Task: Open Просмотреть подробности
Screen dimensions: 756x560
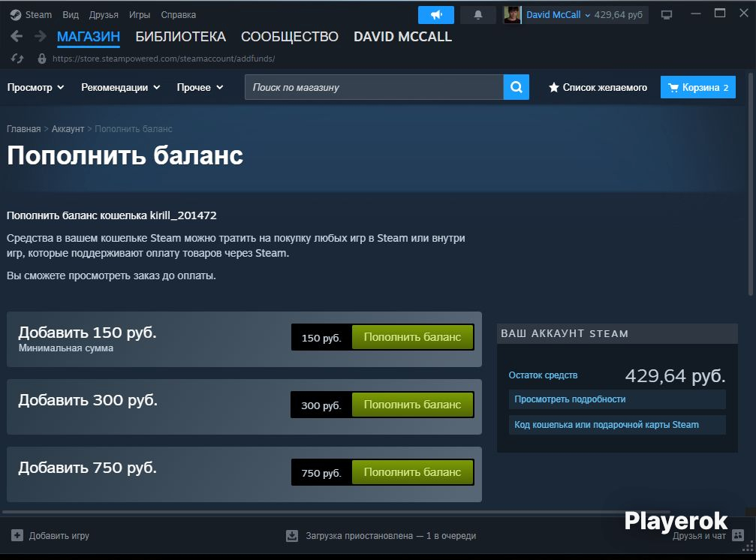Action: [617, 399]
